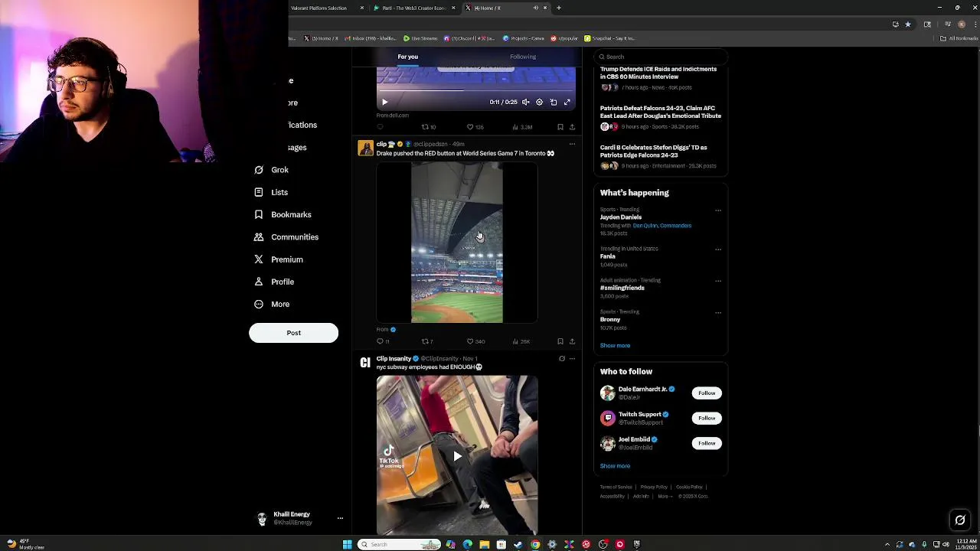Open Clip Insanity profile name
Viewport: 980px width, 551px height.
[x=394, y=359]
